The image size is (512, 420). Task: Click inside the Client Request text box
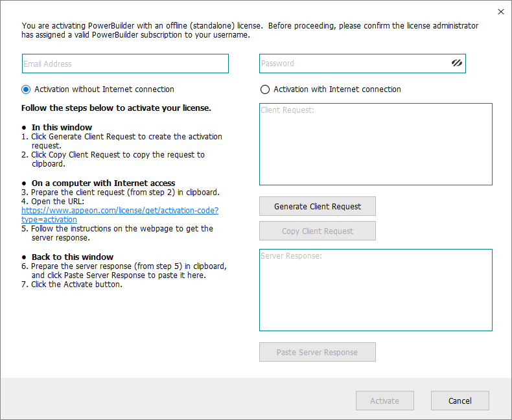tap(375, 145)
